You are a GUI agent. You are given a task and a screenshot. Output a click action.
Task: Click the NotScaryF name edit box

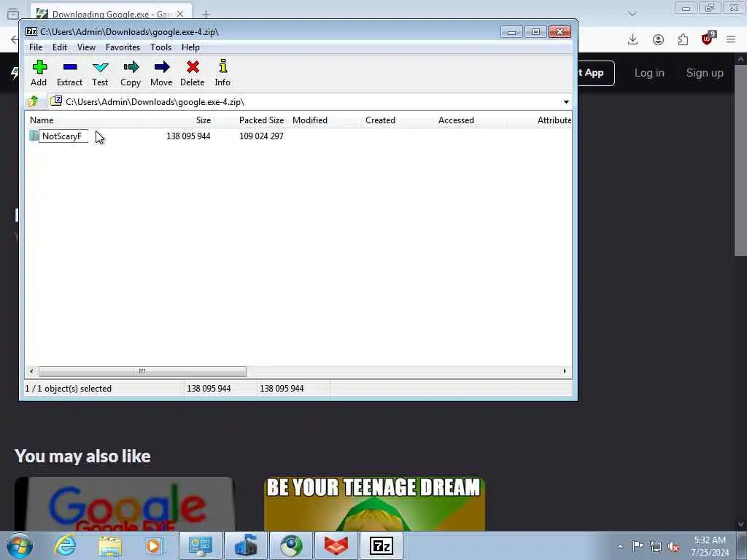tap(63, 136)
